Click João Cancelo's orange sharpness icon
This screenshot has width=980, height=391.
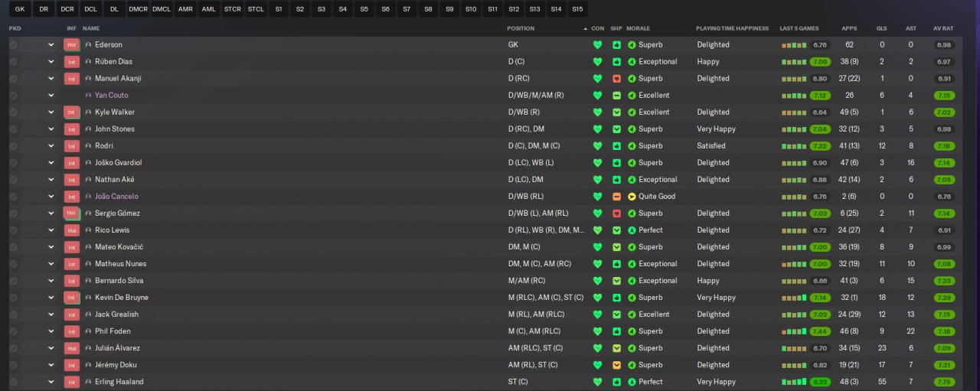tap(616, 197)
